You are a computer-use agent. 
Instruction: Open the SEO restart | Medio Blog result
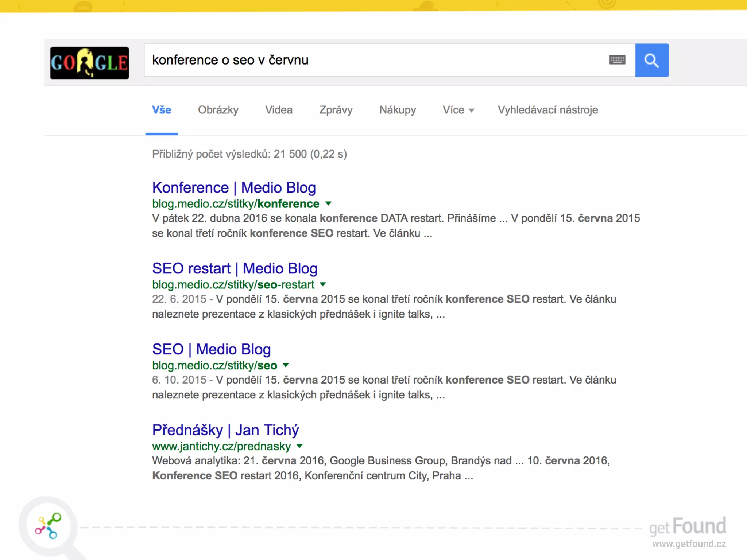click(x=235, y=269)
